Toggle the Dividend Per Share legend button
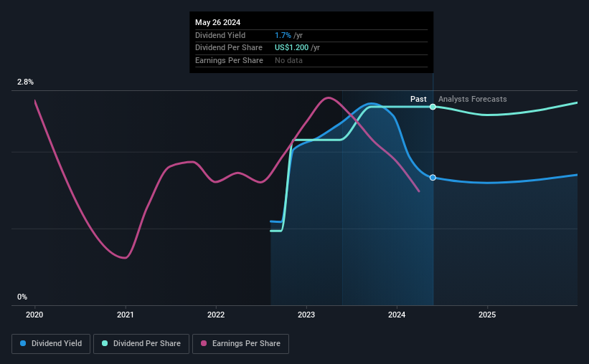This screenshot has height=364, width=589. pyautogui.click(x=141, y=344)
